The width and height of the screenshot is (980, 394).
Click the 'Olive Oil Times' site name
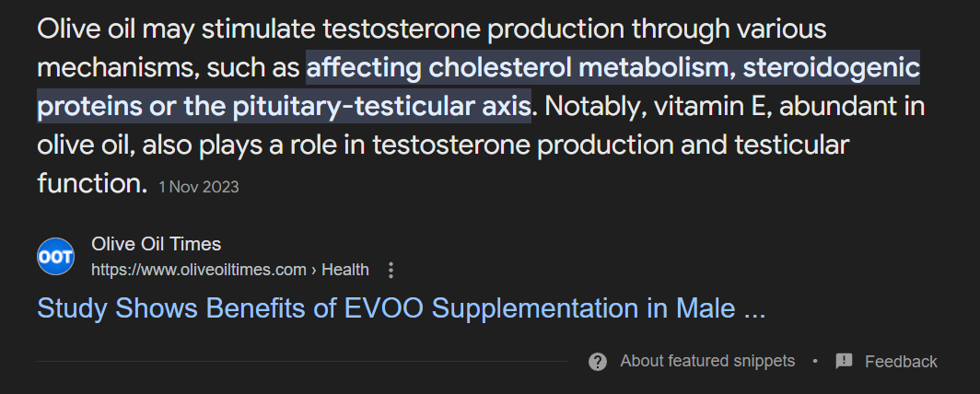pos(156,244)
